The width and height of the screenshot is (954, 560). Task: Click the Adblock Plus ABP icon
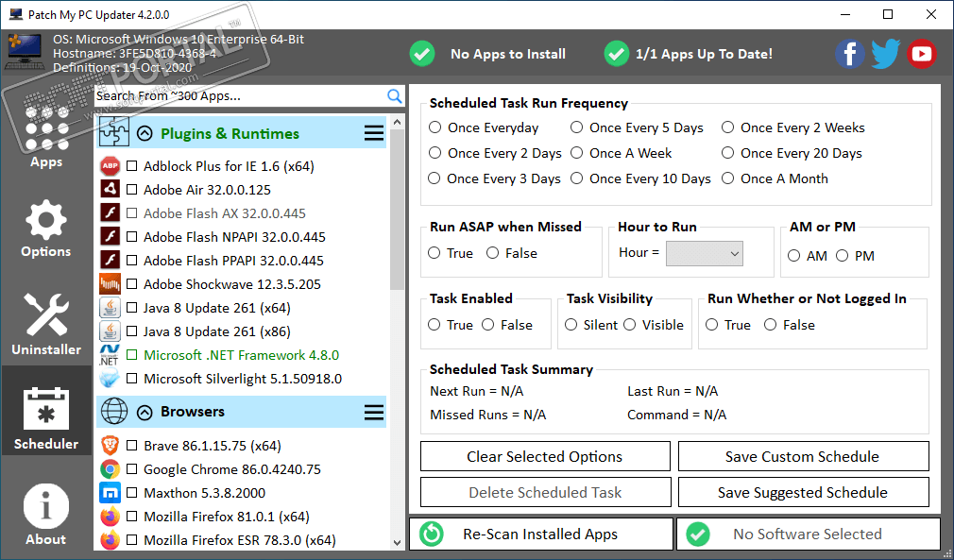pyautogui.click(x=111, y=166)
